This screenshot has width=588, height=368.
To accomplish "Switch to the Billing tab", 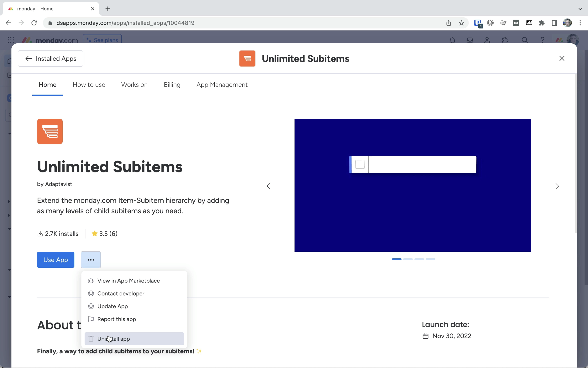I will tap(172, 84).
